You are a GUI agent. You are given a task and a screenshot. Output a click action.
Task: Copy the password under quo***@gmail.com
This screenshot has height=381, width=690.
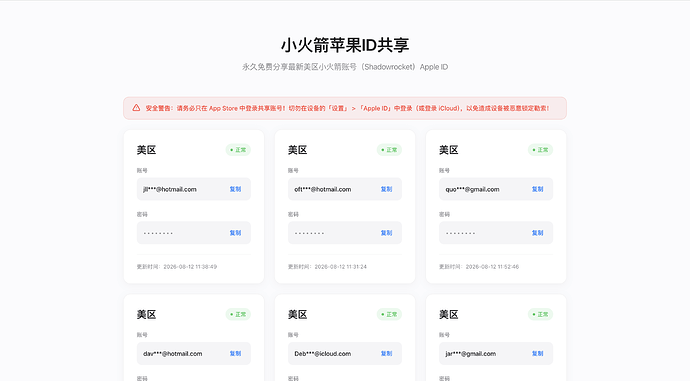(x=537, y=233)
